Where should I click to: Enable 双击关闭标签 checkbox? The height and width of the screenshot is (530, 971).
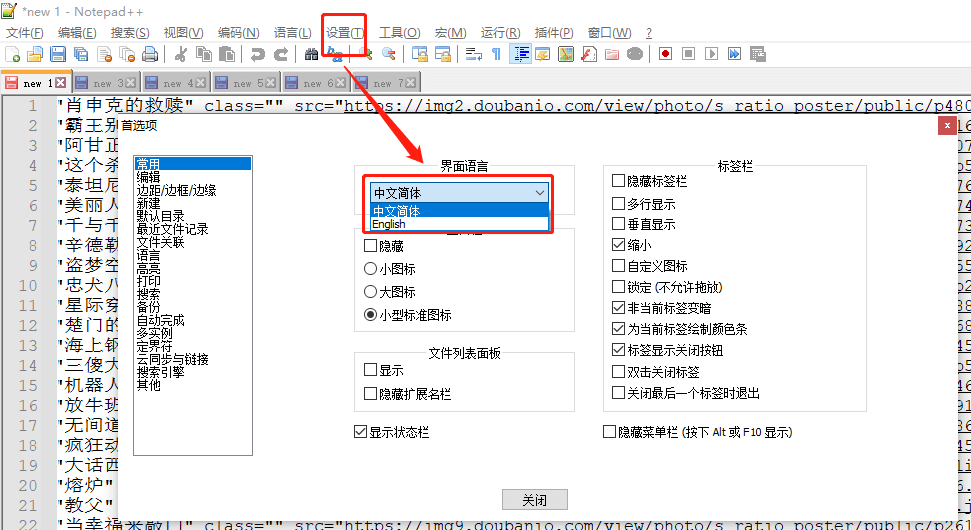(x=618, y=371)
